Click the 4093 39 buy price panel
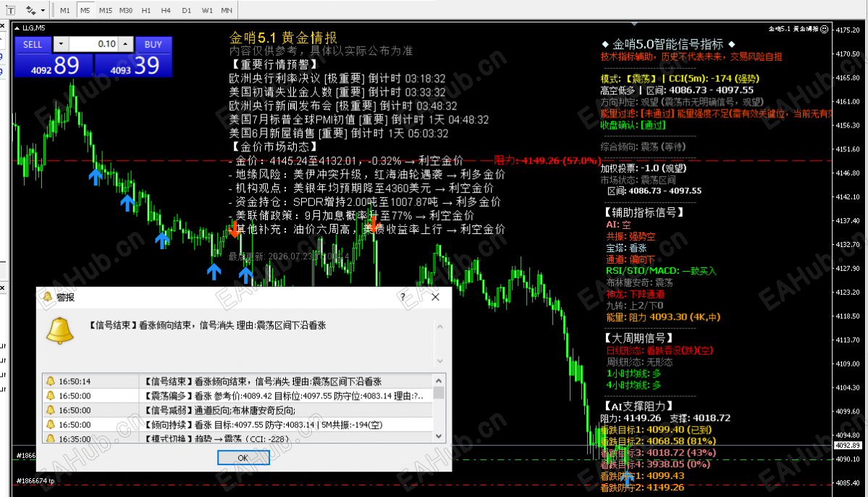Viewport: 868px width, 497px height. coord(133,65)
